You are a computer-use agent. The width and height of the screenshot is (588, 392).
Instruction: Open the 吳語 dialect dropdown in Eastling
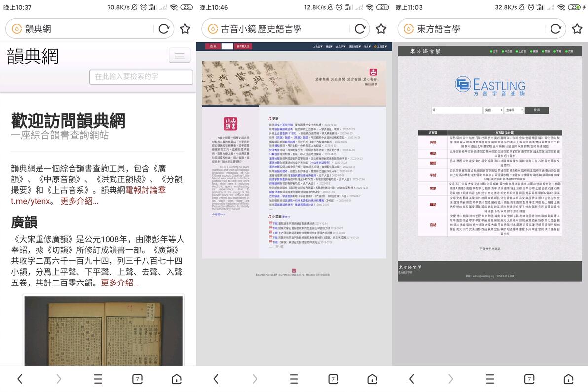tap(493, 110)
